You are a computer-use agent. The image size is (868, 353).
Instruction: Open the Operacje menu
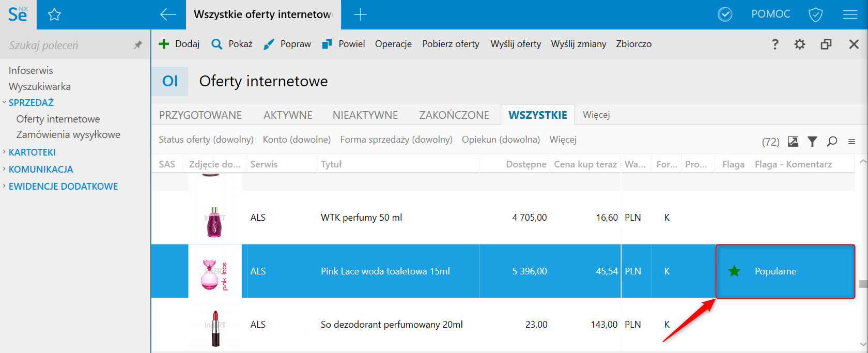(x=393, y=44)
